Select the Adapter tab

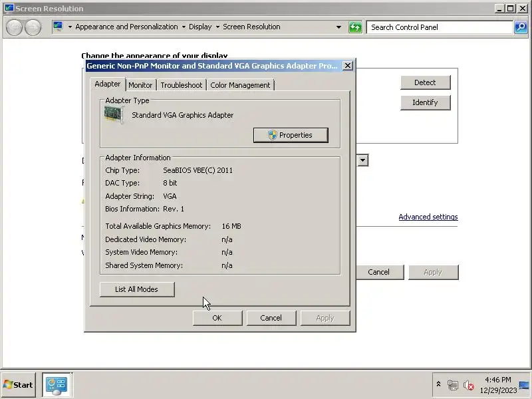click(x=107, y=84)
